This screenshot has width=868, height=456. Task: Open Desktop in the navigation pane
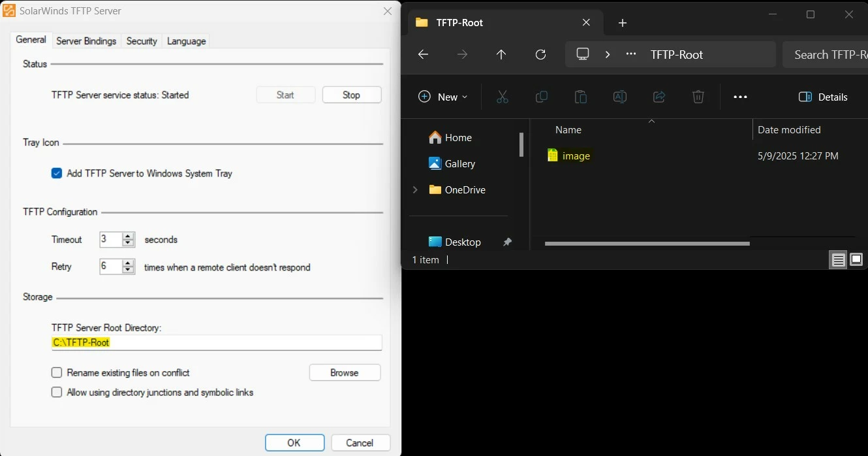455,242
